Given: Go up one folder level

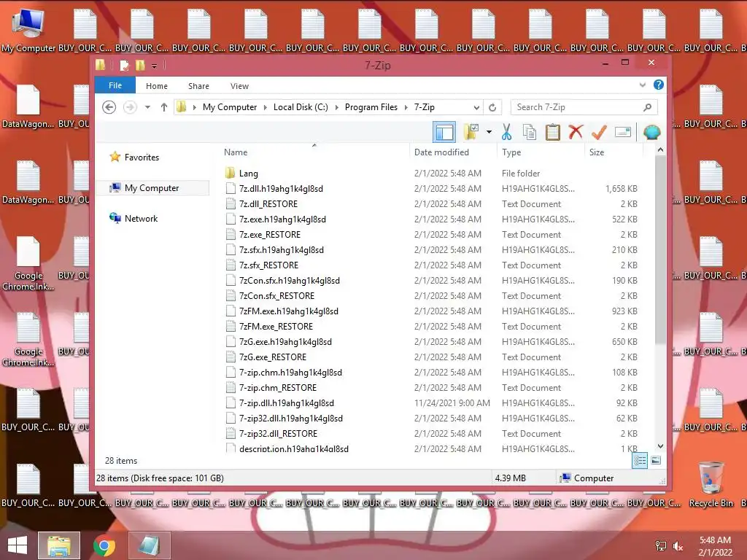Looking at the screenshot, I should pos(164,107).
